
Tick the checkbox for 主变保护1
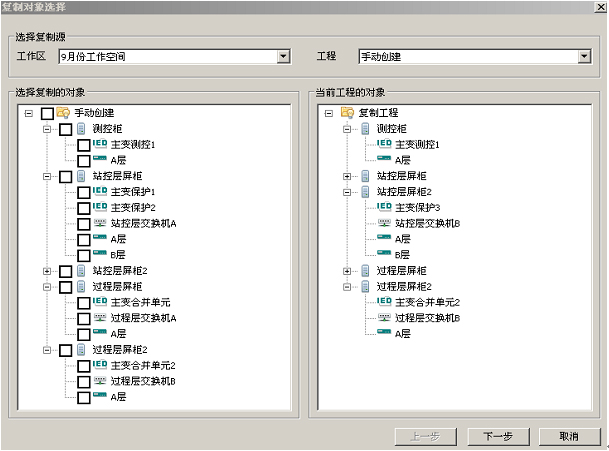click(x=83, y=192)
